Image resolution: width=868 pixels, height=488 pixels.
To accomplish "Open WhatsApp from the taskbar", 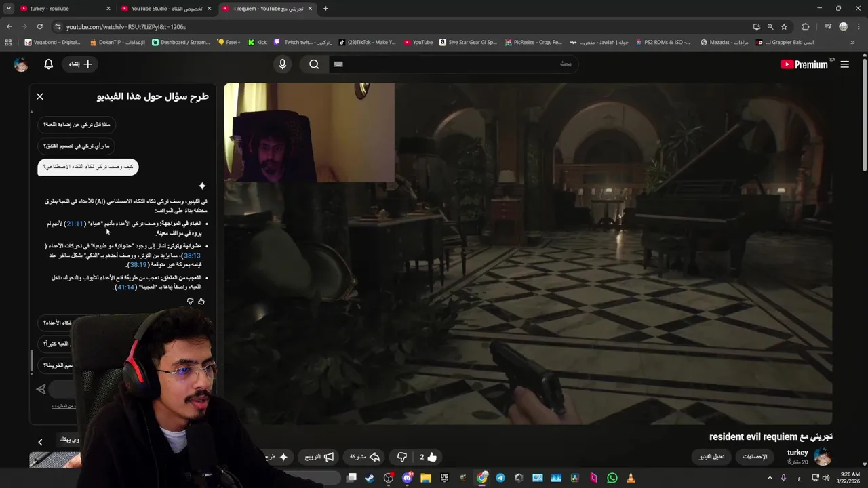I will [x=612, y=478].
